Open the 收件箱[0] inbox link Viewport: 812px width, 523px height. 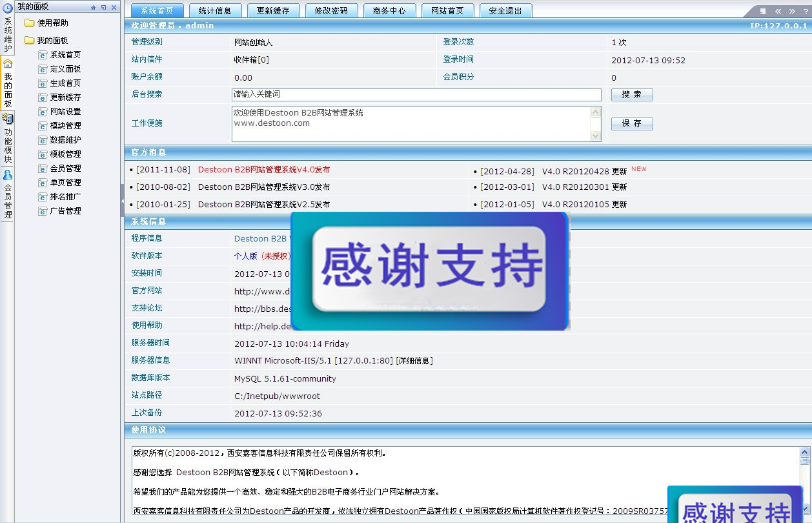(252, 60)
